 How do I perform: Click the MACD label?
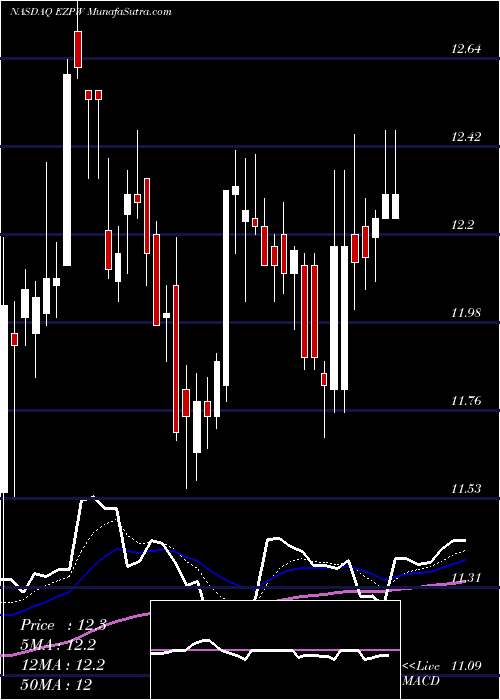[x=421, y=681]
